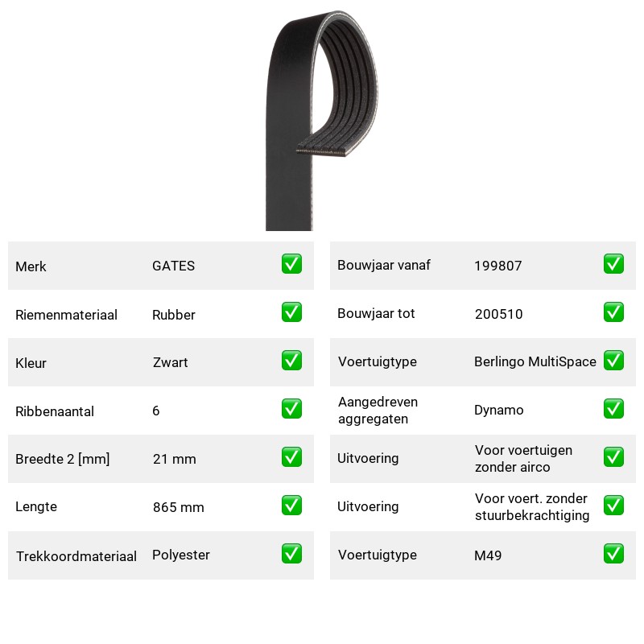Click the green check next to Polyester
Screen dimensions: 644x644
(291, 554)
